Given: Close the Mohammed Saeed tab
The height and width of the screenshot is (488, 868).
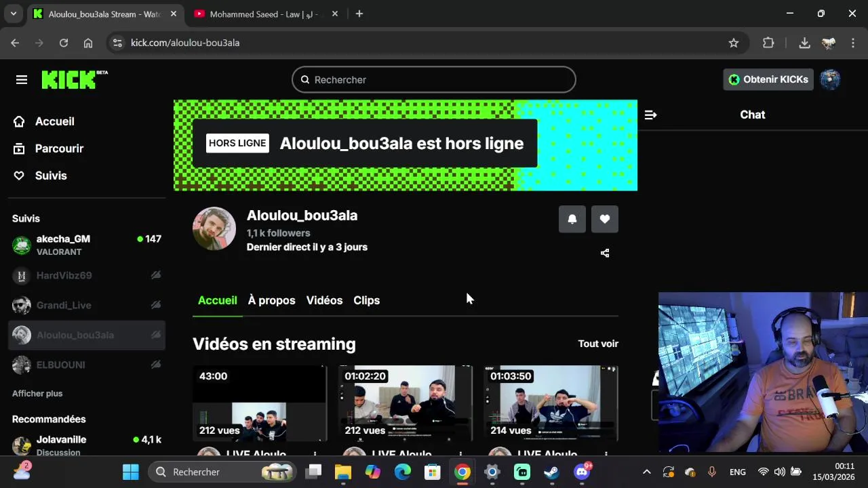Looking at the screenshot, I should [334, 14].
